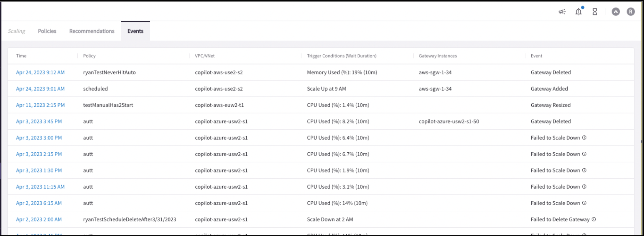Open the notifications bell icon
The height and width of the screenshot is (236, 644).
[x=578, y=12]
